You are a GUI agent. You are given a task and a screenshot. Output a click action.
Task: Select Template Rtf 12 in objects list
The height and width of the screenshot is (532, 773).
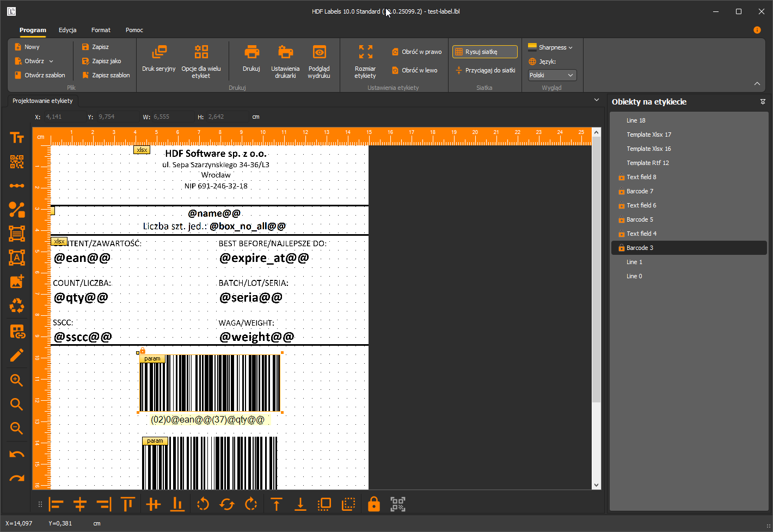pos(689,163)
